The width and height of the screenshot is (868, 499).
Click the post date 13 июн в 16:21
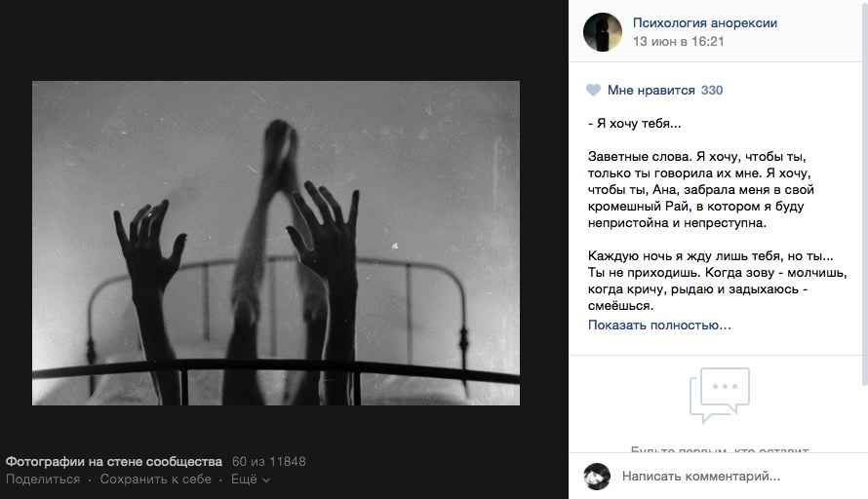pyautogui.click(x=678, y=42)
